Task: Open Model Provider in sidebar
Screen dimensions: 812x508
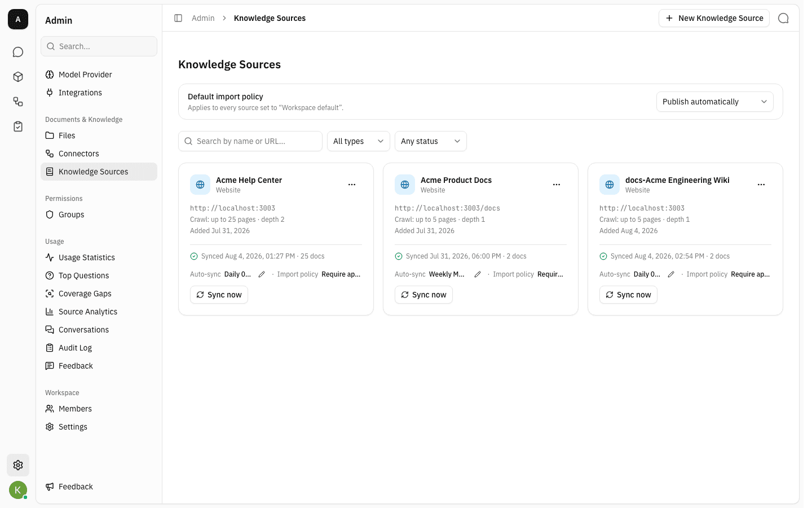Action: point(99,75)
